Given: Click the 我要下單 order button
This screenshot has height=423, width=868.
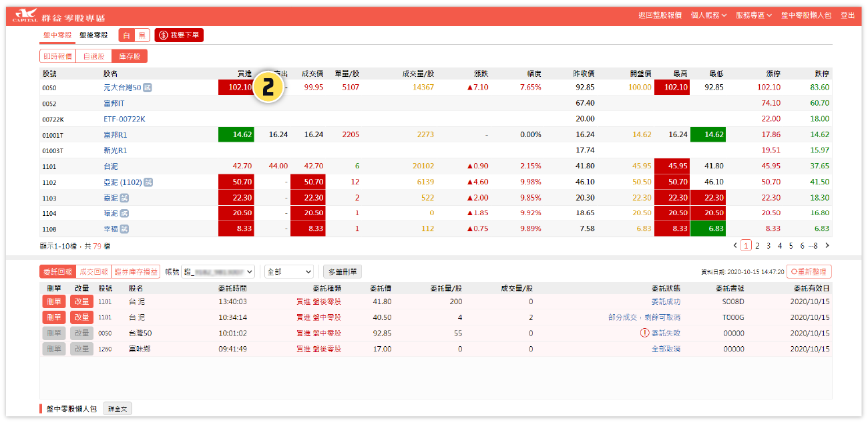Looking at the screenshot, I should 179,35.
